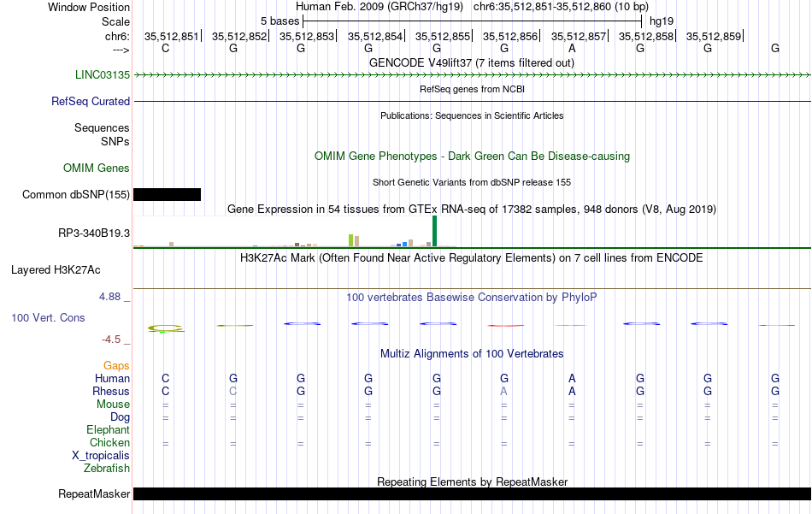This screenshot has height=514, width=812.
Task: Click the GENCODE V49lift37 track title
Action: pos(472,62)
